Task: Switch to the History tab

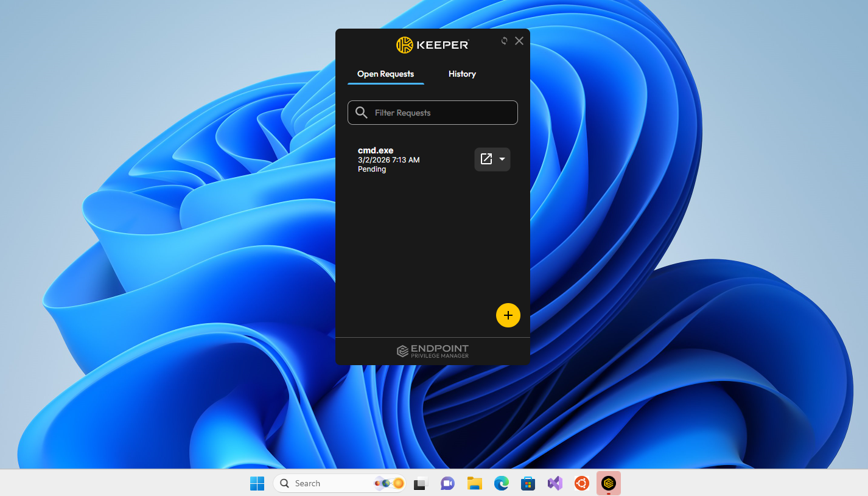Action: pyautogui.click(x=462, y=74)
